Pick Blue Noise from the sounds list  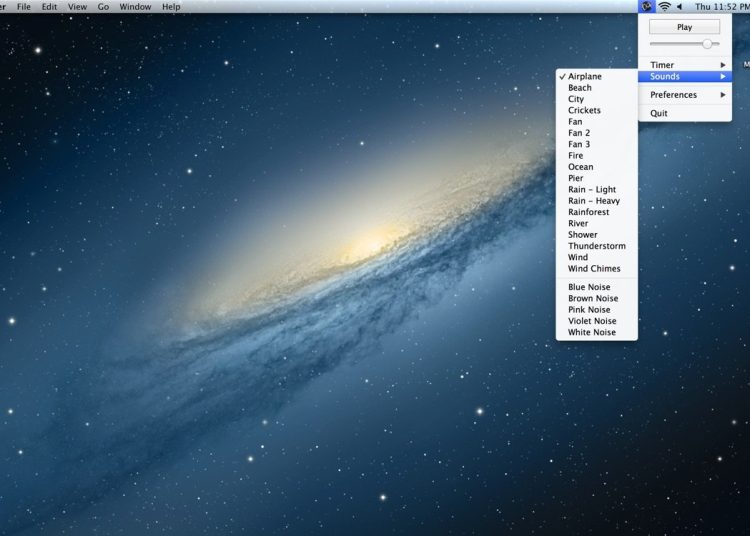pyautogui.click(x=596, y=287)
